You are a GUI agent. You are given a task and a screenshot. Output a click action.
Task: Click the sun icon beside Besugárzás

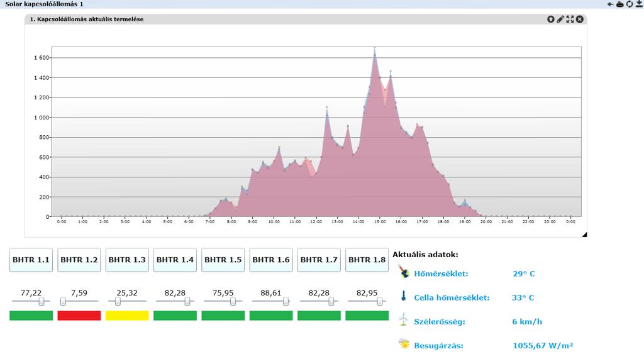click(x=404, y=344)
